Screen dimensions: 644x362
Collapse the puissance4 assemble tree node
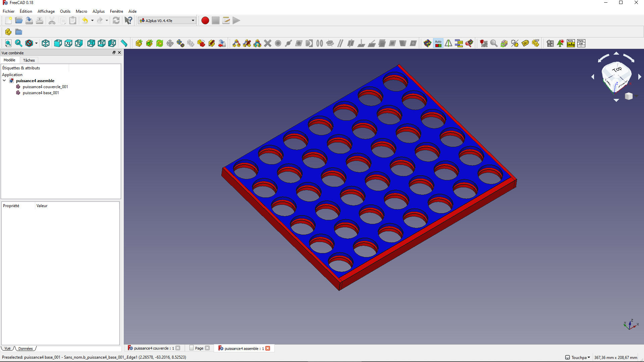pos(4,80)
